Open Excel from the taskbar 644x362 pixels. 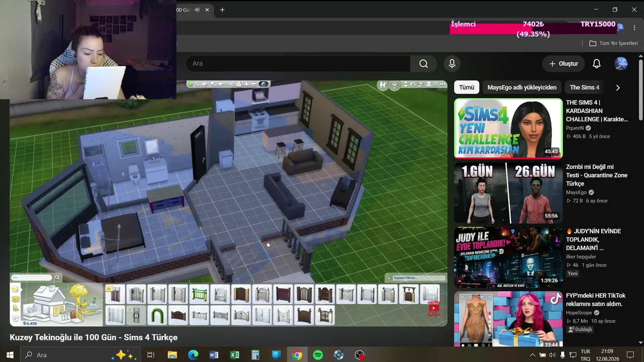click(x=235, y=355)
